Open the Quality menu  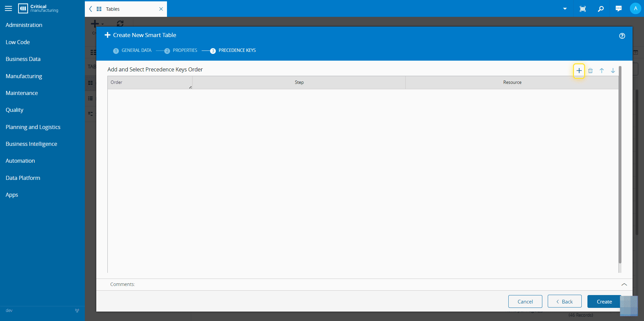pos(14,110)
